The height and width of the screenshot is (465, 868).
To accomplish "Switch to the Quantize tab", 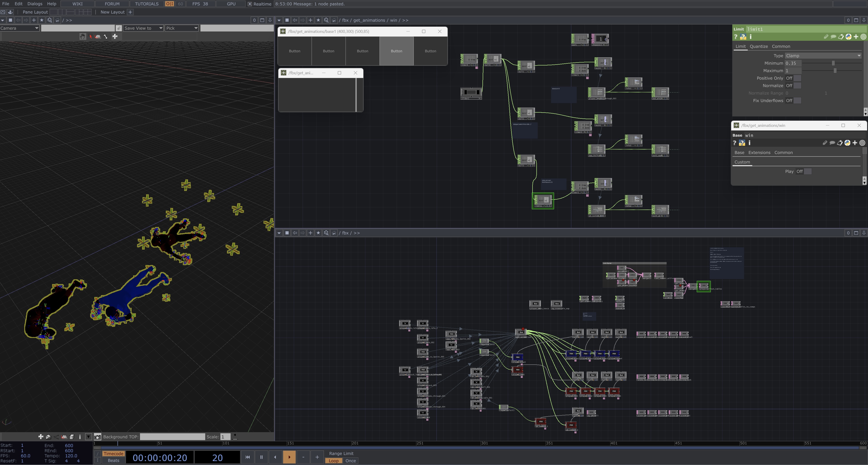I will [x=759, y=46].
